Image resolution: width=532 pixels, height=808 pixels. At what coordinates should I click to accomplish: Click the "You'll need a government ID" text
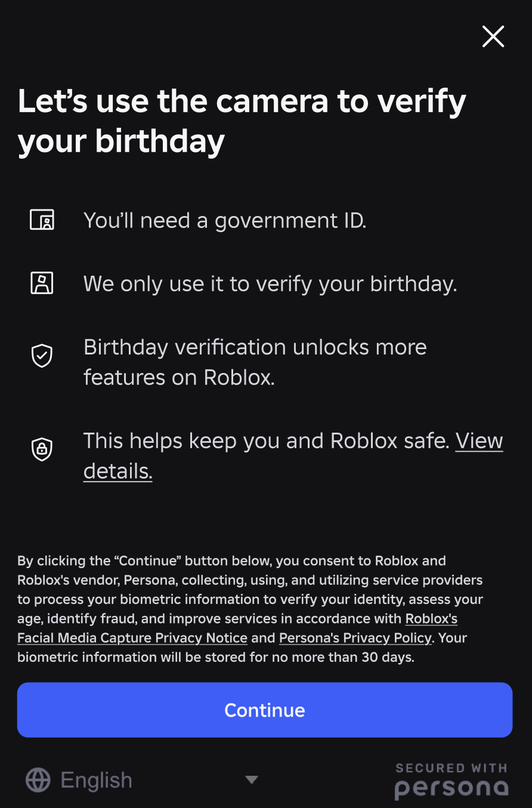click(225, 220)
